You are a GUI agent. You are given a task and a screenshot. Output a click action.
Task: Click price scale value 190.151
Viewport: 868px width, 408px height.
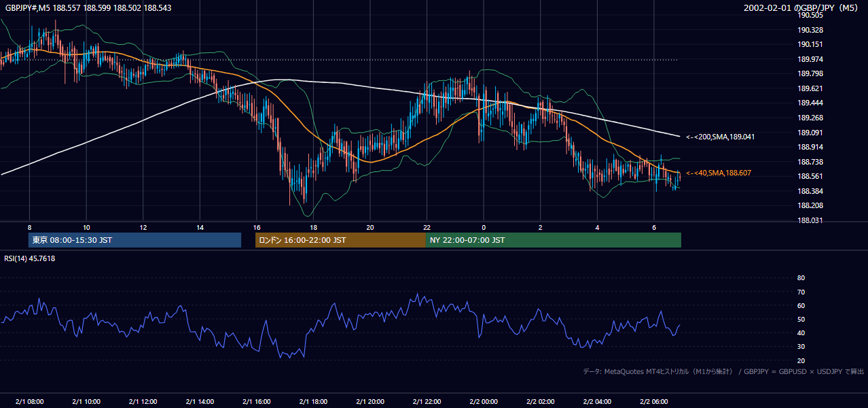coord(810,44)
